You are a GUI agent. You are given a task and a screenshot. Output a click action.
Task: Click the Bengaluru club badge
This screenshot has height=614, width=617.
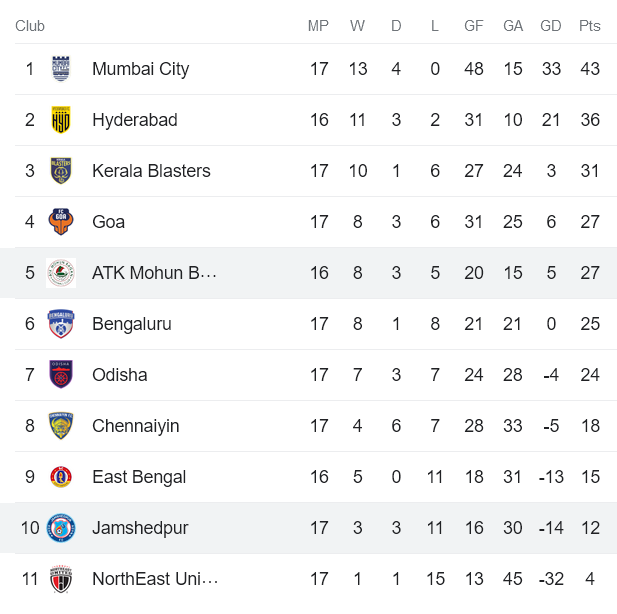pyautogui.click(x=61, y=324)
